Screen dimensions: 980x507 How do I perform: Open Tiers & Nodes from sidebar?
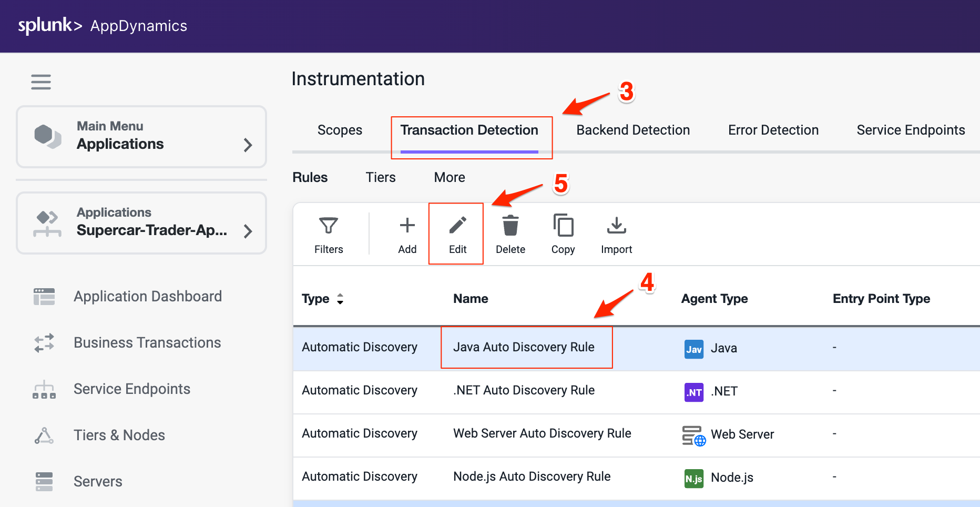pyautogui.click(x=119, y=435)
